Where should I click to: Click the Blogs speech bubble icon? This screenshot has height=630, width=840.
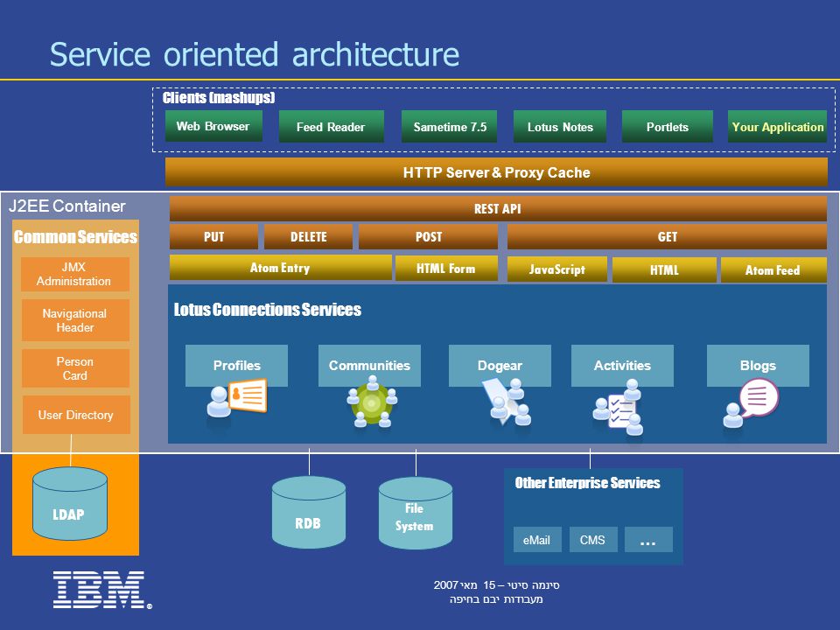tap(751, 402)
